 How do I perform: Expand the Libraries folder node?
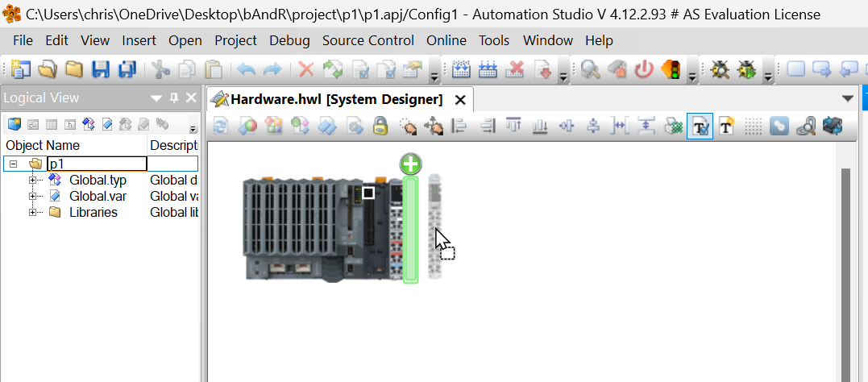[33, 212]
